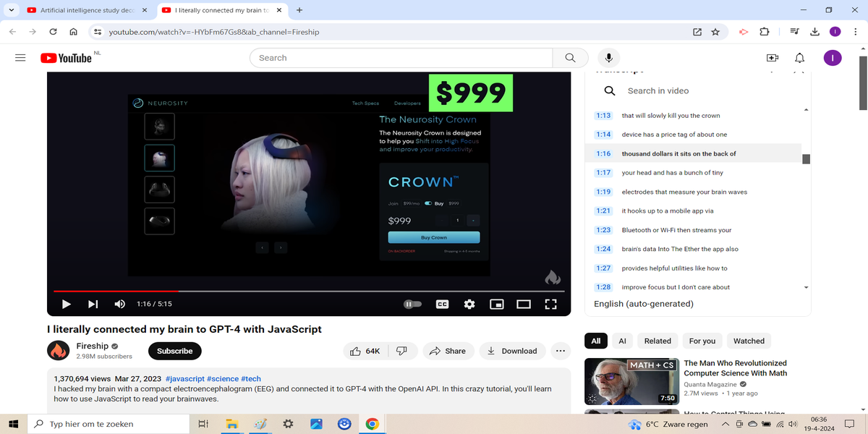Screen dimensions: 868x434
Task: Open page in app icon in address bar
Action: (697, 32)
